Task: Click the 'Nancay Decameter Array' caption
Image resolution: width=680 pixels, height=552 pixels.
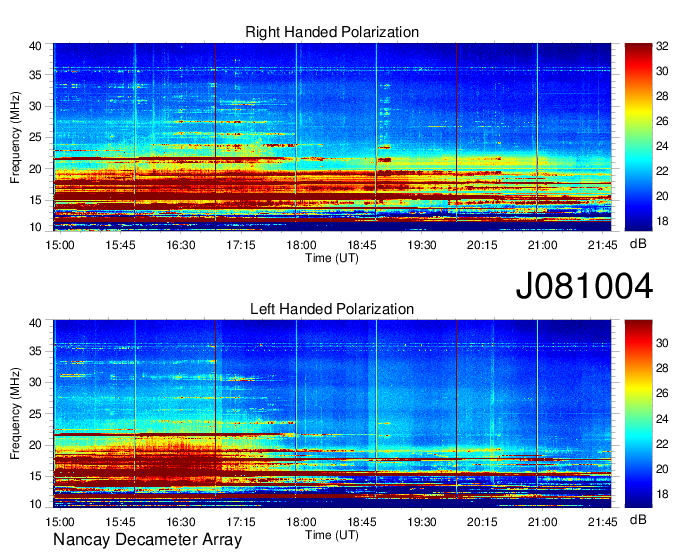Action: [x=147, y=540]
